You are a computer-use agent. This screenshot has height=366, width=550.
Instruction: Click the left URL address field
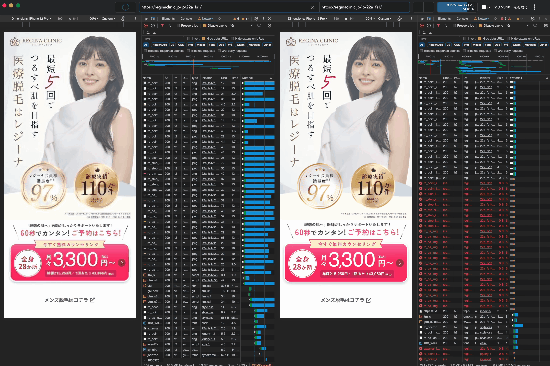point(228,7)
